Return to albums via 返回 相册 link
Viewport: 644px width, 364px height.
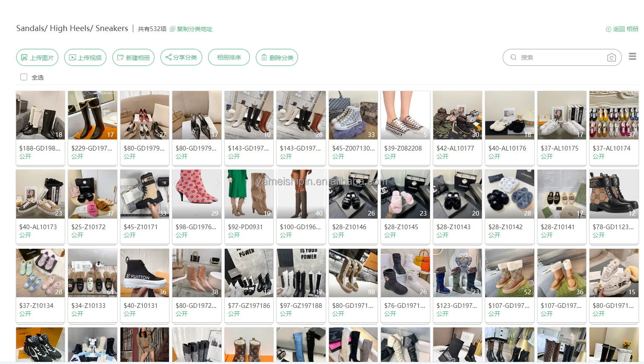[x=622, y=29]
